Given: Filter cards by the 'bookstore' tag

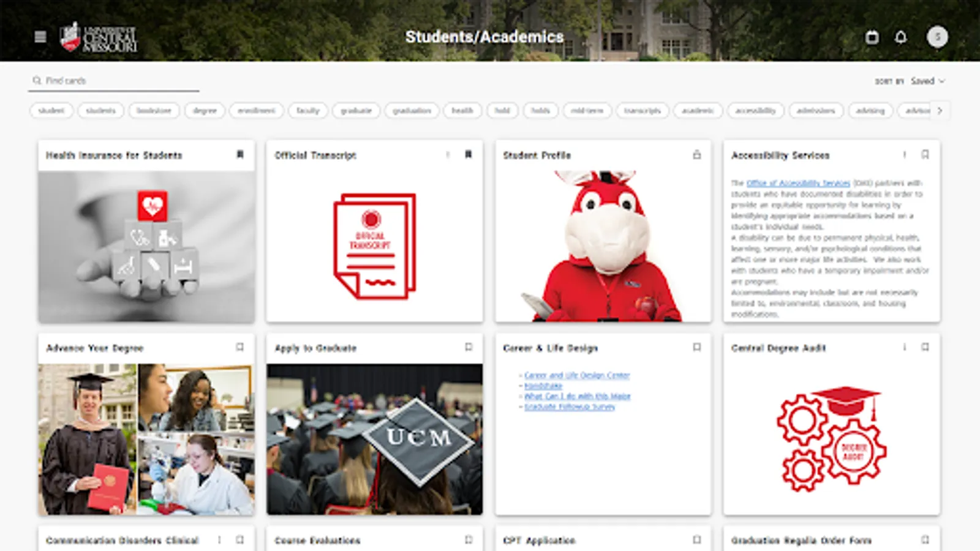Looking at the screenshot, I should [x=154, y=111].
